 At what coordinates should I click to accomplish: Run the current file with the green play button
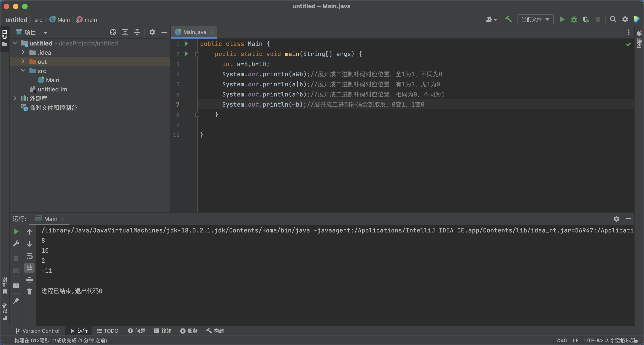coord(562,19)
